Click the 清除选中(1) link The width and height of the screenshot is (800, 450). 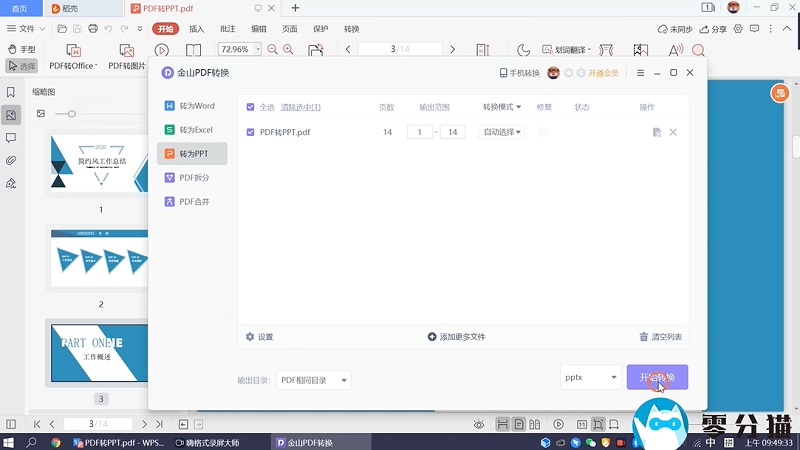[301, 107]
